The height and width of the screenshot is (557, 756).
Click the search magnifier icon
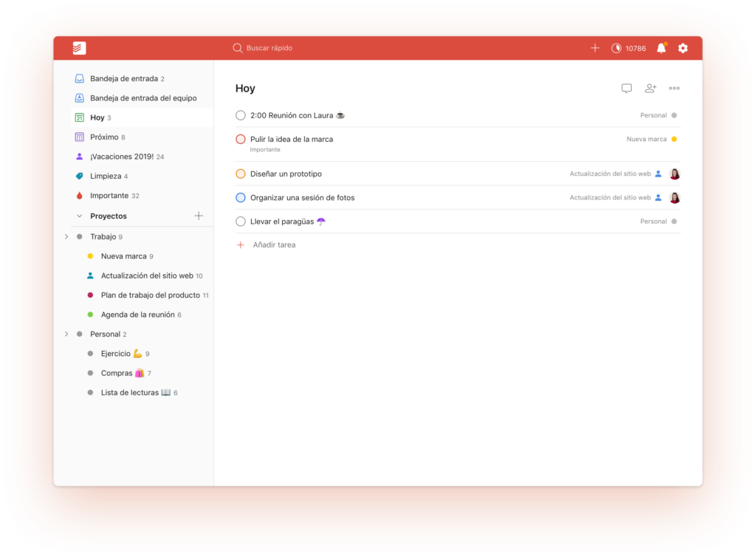237,48
